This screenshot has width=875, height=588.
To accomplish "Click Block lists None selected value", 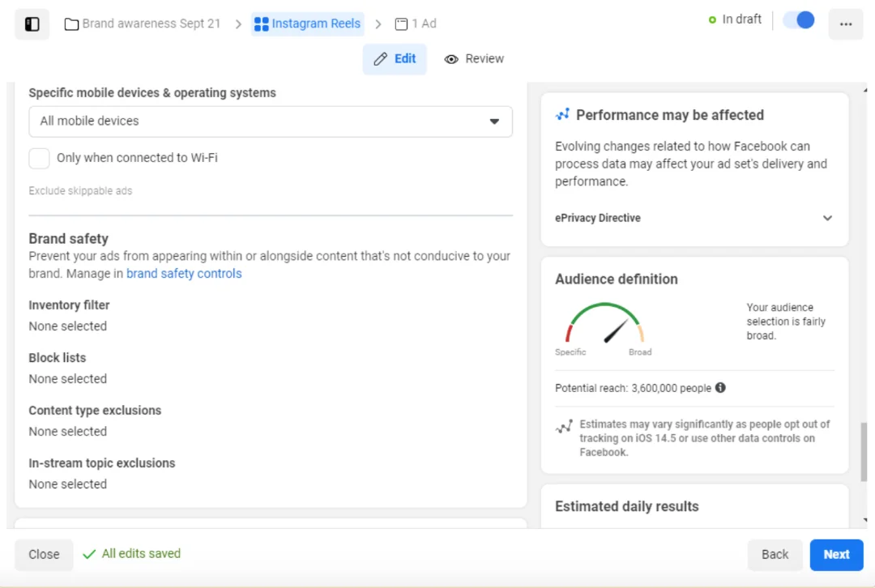I will pos(68,379).
